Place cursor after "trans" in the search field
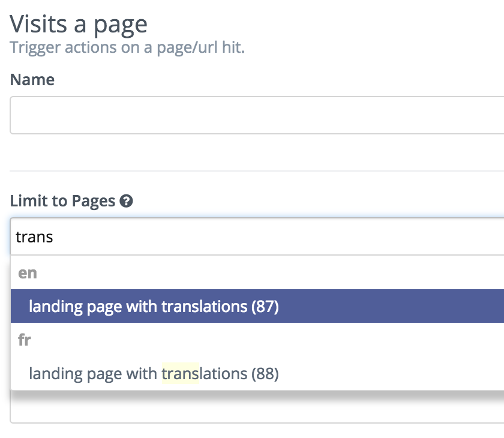The height and width of the screenshot is (438, 504). pos(54,237)
